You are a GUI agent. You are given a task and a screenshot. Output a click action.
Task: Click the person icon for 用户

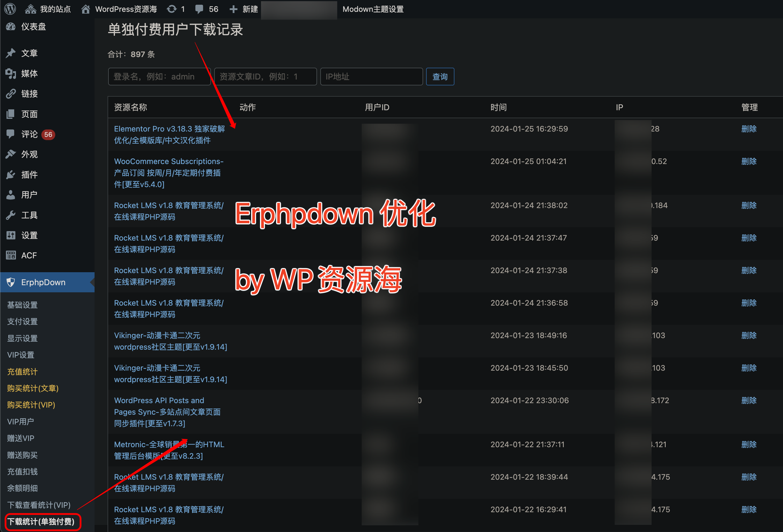11,195
